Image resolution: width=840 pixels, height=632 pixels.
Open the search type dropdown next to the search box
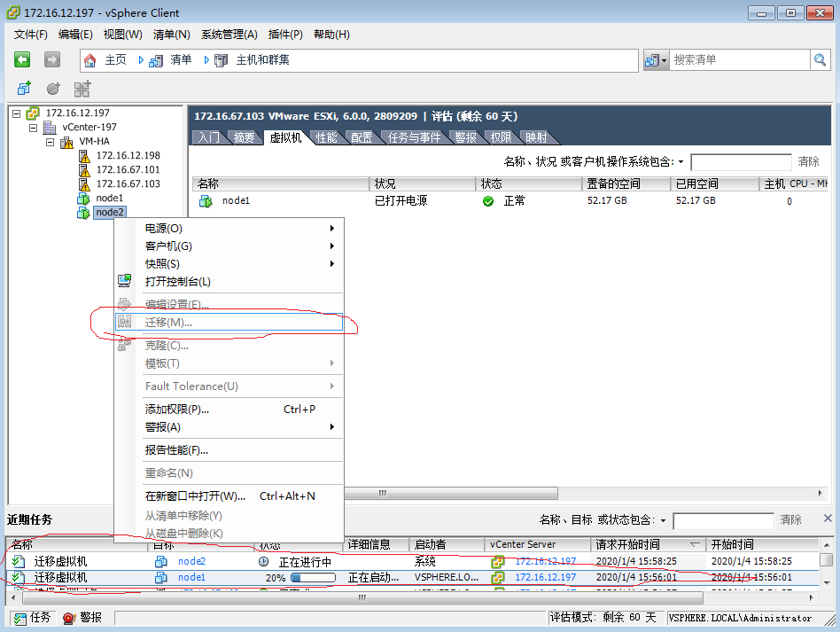(656, 60)
